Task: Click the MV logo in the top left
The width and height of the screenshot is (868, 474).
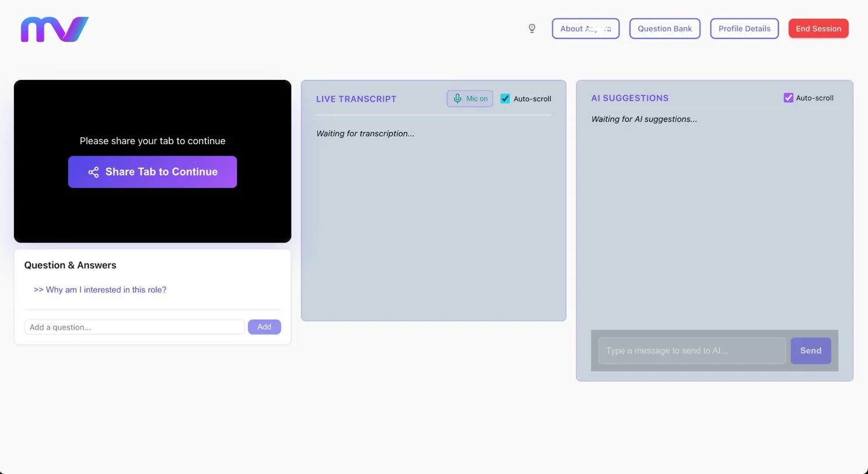Action: tap(54, 28)
